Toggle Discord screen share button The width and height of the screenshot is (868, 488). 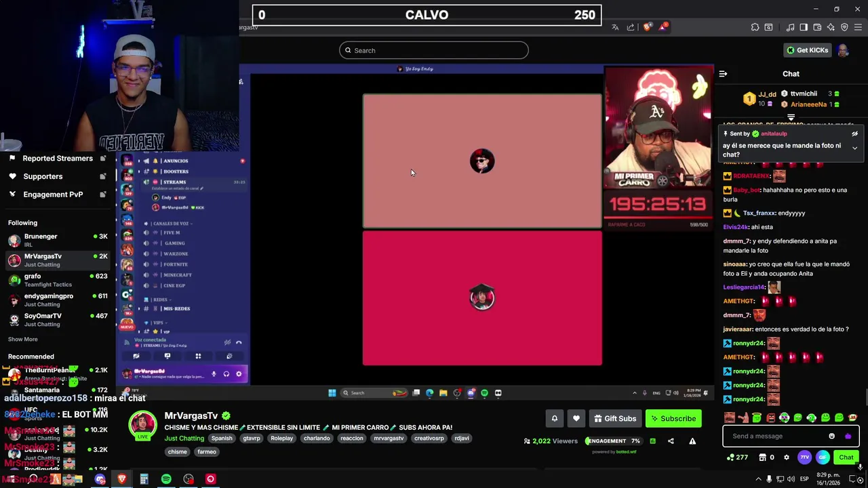[x=167, y=356]
